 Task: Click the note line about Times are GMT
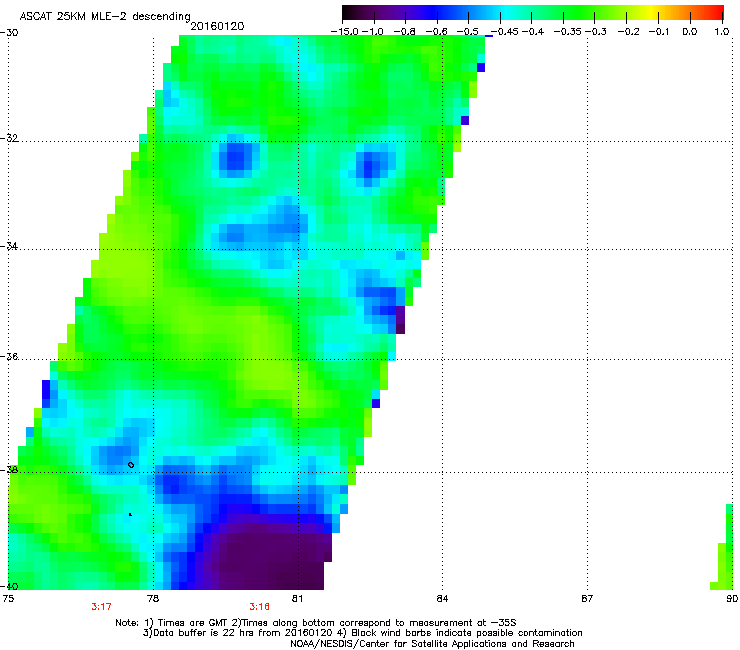tap(316, 623)
